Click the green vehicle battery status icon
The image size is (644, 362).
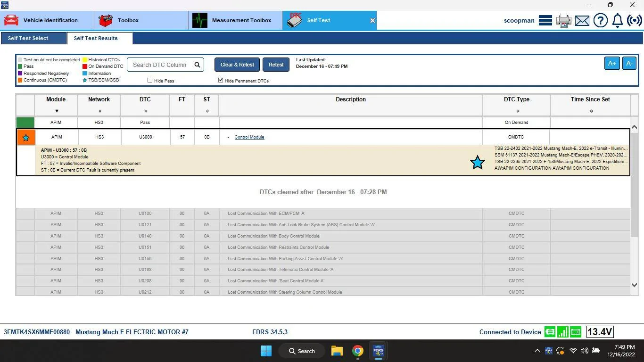576,332
